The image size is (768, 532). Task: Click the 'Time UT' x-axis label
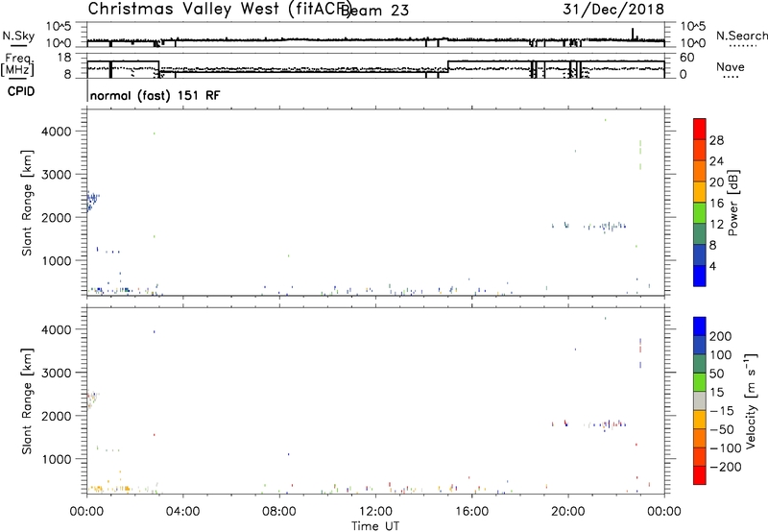pyautogui.click(x=375, y=526)
